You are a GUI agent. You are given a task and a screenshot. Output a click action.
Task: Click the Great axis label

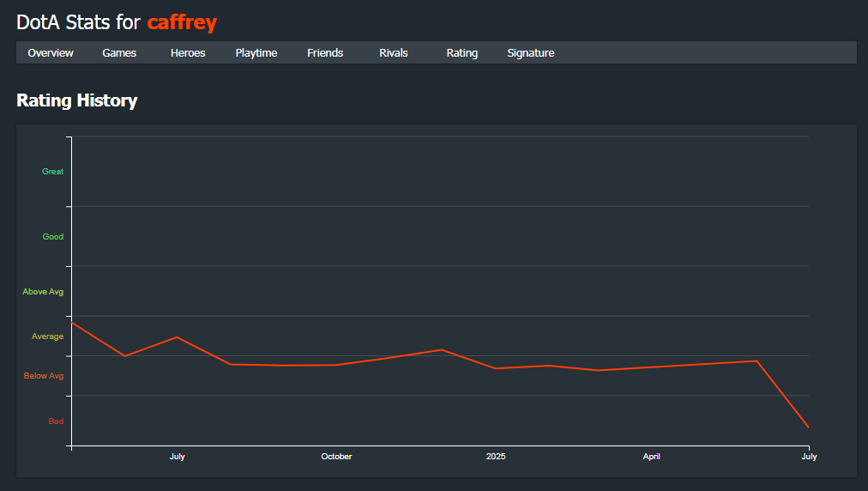(x=52, y=171)
